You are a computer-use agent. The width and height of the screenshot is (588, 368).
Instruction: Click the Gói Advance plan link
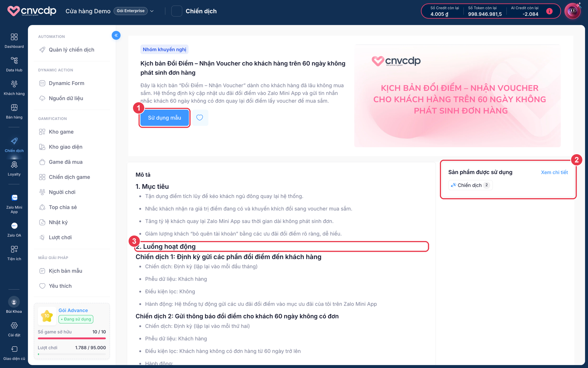pos(73,310)
